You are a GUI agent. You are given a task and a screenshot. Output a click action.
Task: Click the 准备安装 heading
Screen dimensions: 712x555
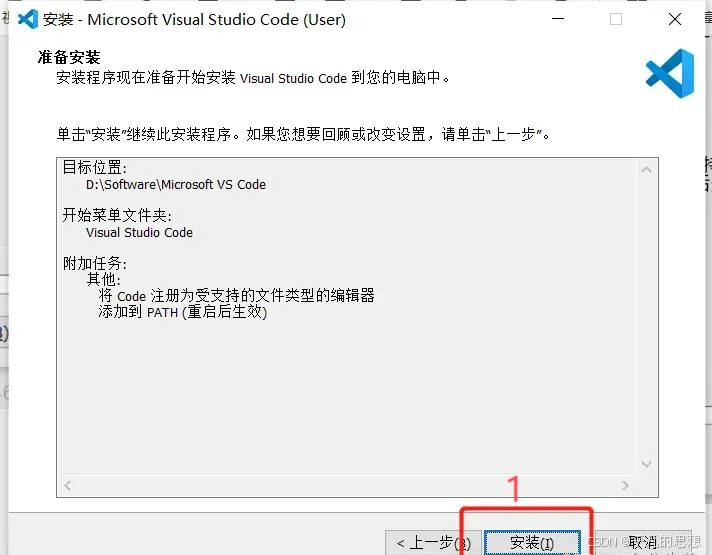[x=69, y=57]
